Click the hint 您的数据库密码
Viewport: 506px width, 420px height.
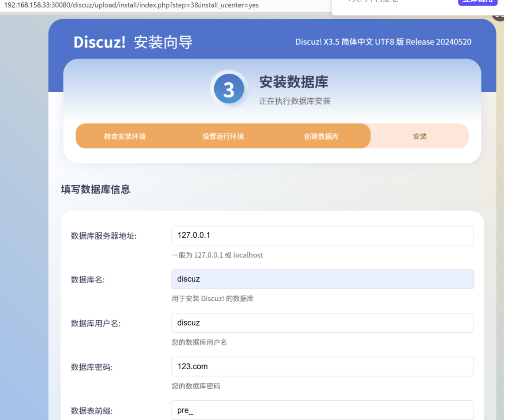(196, 386)
